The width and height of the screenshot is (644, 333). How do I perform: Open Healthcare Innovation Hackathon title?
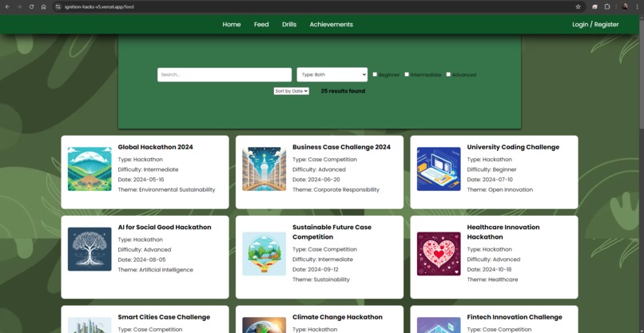[x=503, y=232]
